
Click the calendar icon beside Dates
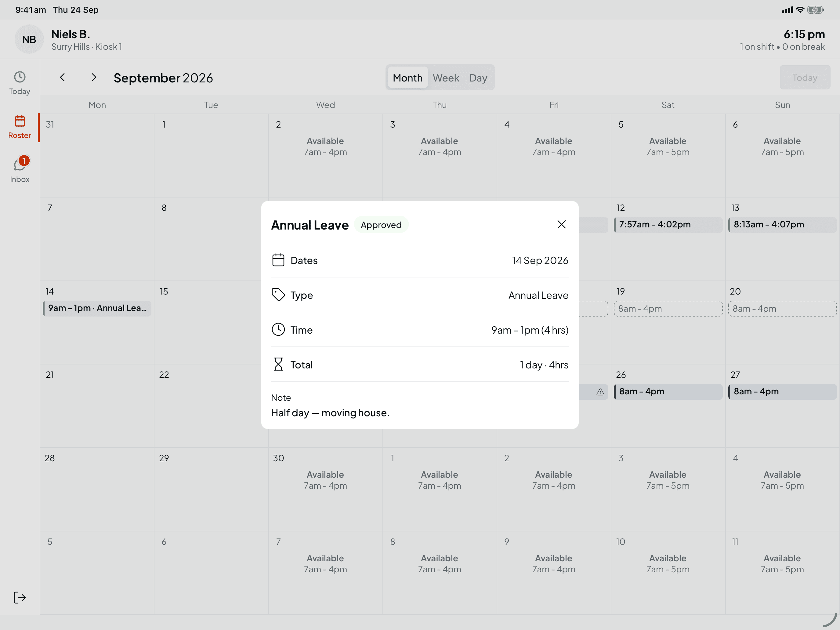coord(278,260)
